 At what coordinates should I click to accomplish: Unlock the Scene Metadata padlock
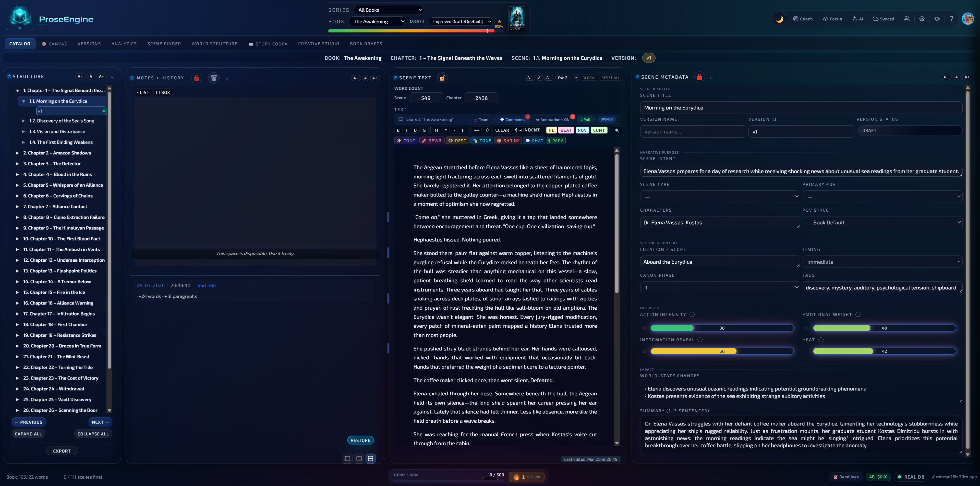coord(699,77)
